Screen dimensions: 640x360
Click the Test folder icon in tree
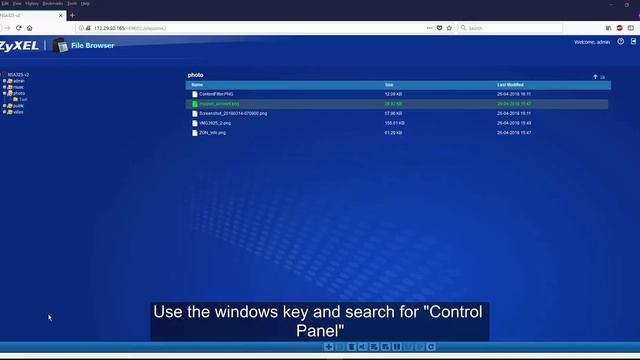pyautogui.click(x=16, y=99)
